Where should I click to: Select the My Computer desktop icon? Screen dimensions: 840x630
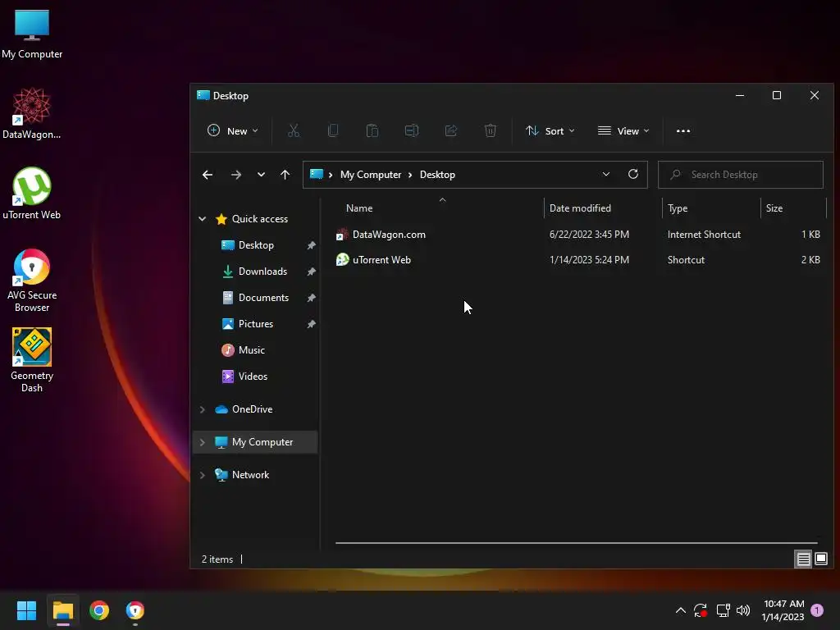[32, 34]
